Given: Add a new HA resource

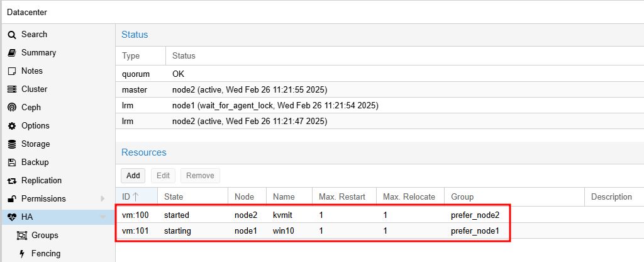Looking at the screenshot, I should coord(133,176).
